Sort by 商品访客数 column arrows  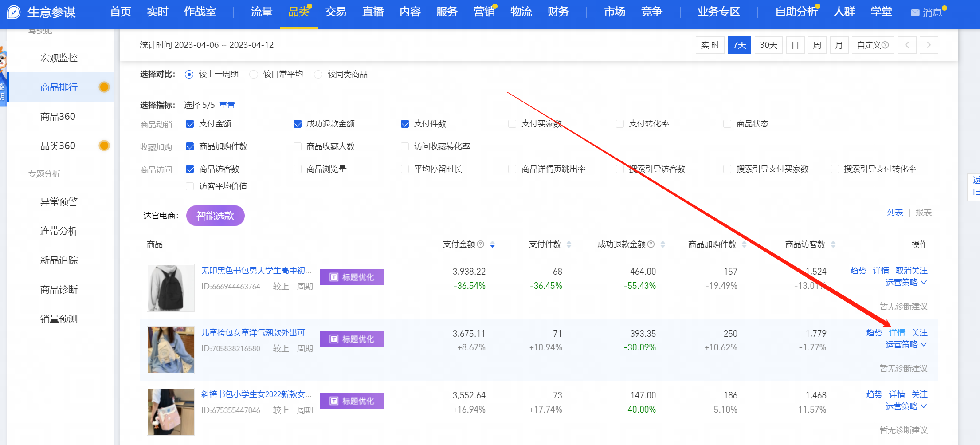tap(833, 244)
